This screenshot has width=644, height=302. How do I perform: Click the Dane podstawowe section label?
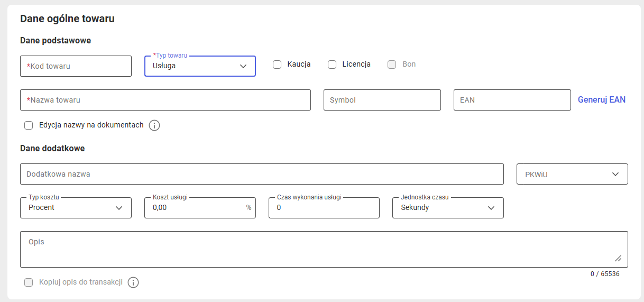(x=56, y=40)
